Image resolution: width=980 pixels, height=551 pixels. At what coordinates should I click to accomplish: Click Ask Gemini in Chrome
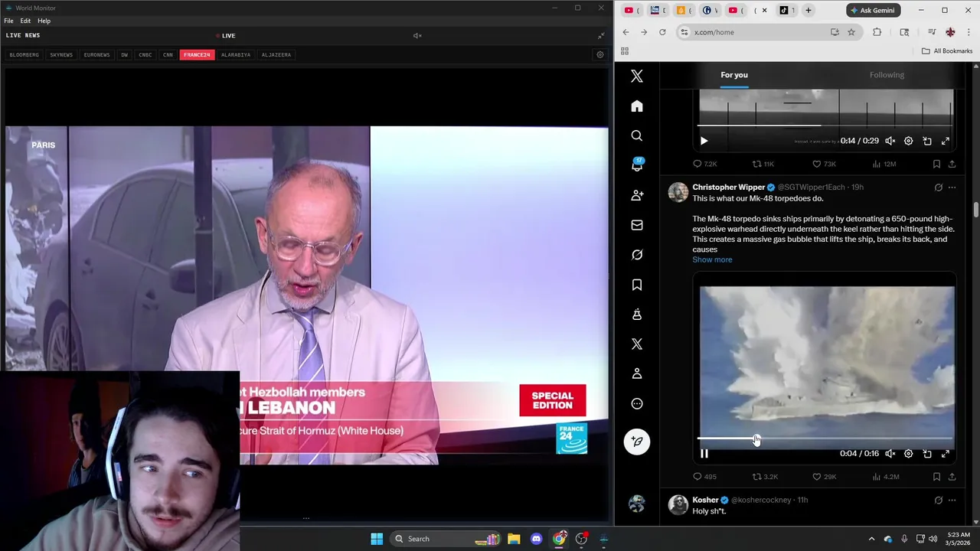pos(871,10)
